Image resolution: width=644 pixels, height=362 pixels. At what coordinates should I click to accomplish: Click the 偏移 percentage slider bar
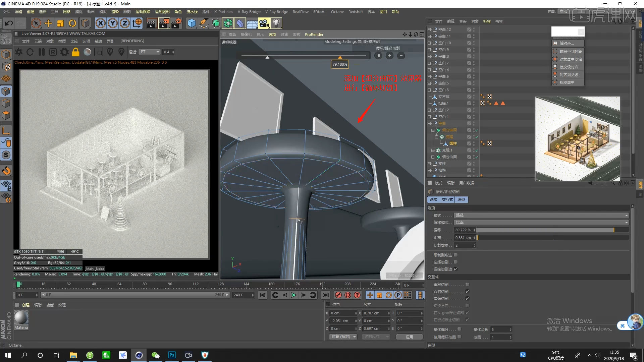(552, 230)
